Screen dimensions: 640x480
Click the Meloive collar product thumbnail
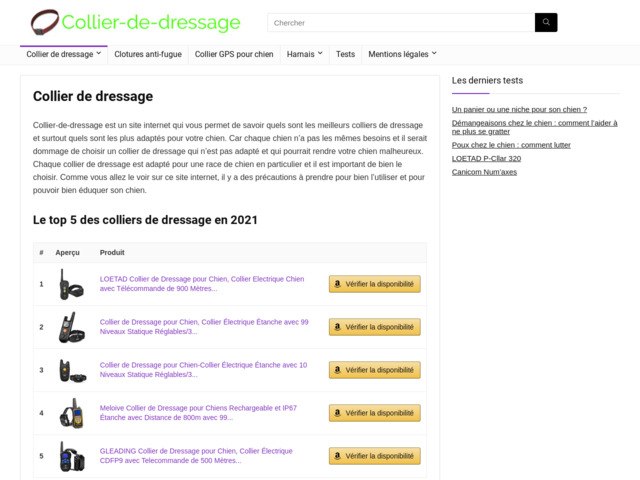click(68, 413)
